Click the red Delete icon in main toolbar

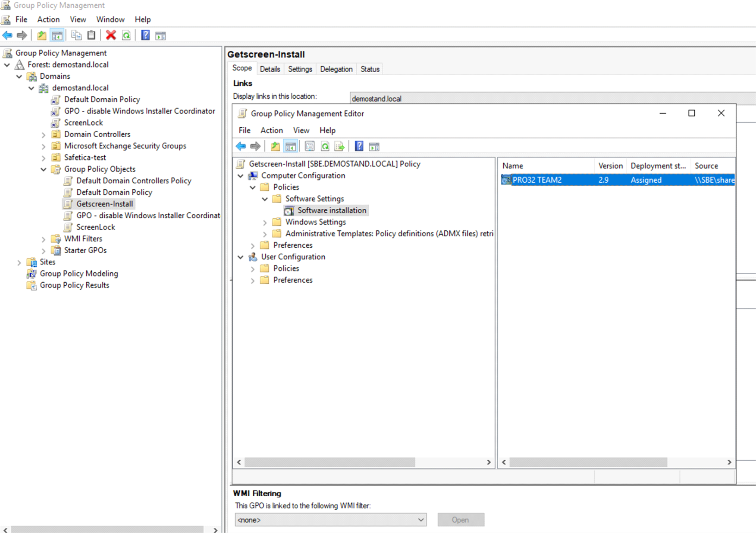[x=111, y=35]
